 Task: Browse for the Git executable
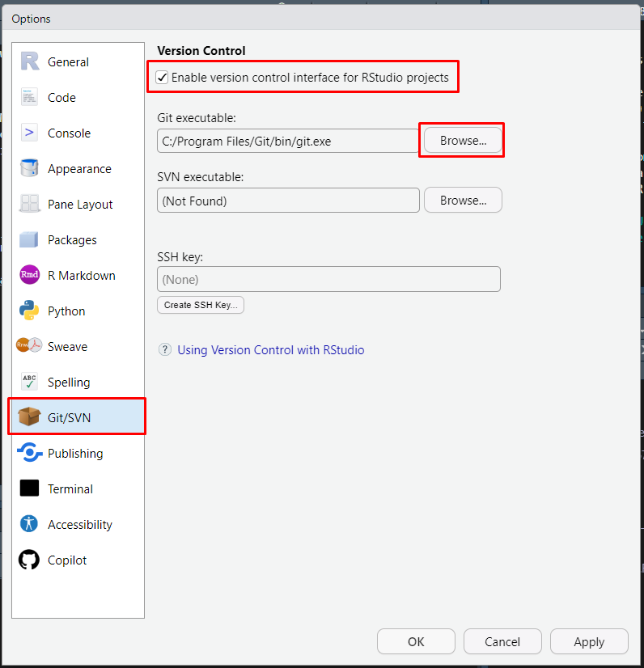point(463,141)
